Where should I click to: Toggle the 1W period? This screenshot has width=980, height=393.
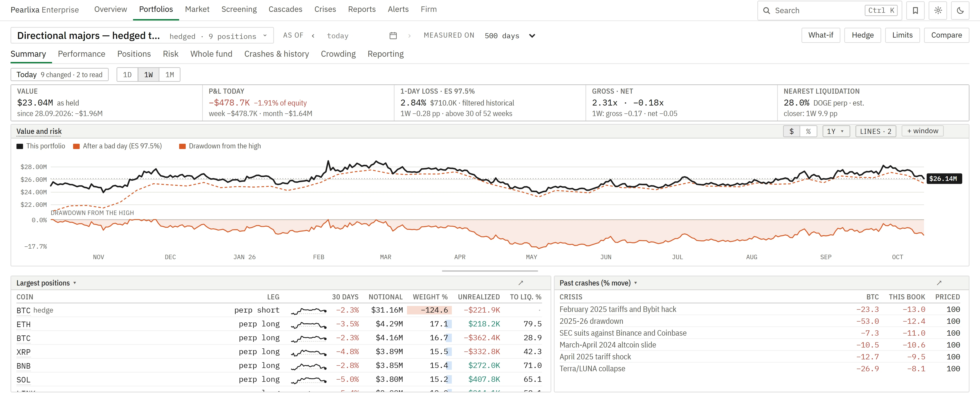coord(148,75)
